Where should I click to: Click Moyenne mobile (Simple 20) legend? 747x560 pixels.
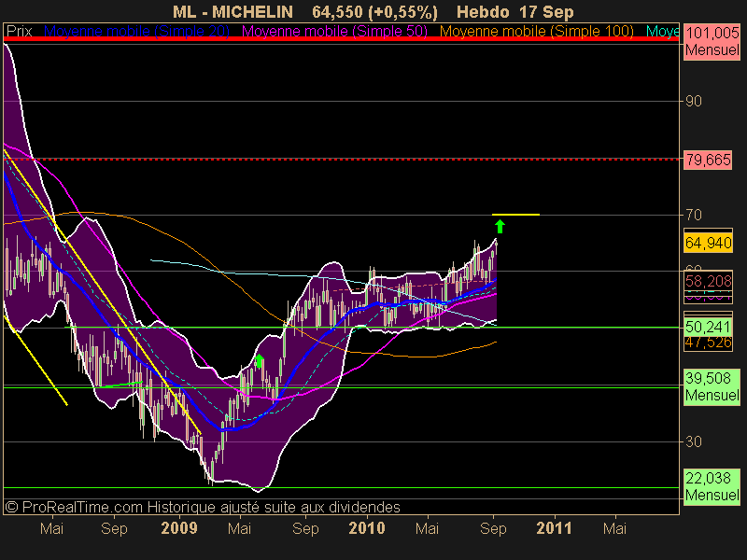point(136,32)
